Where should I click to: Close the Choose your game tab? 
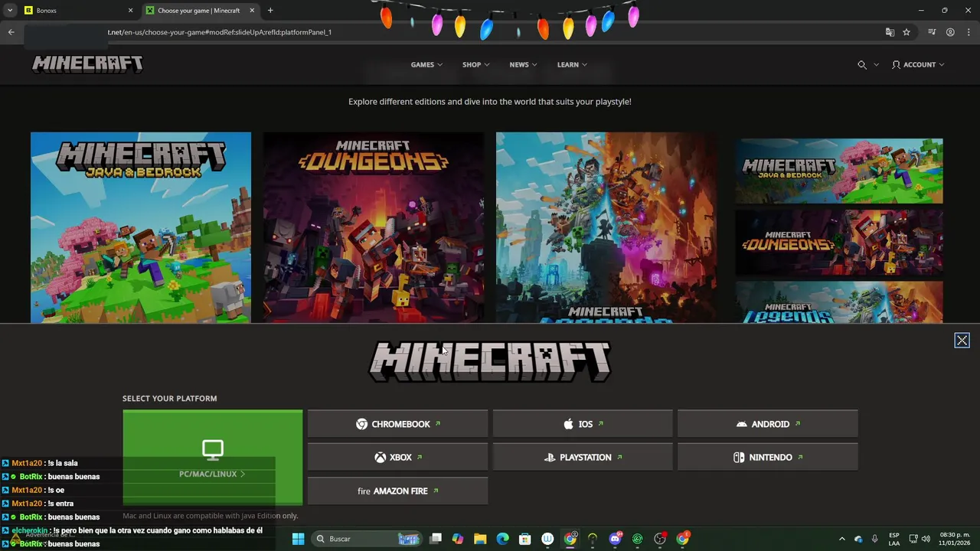[252, 11]
